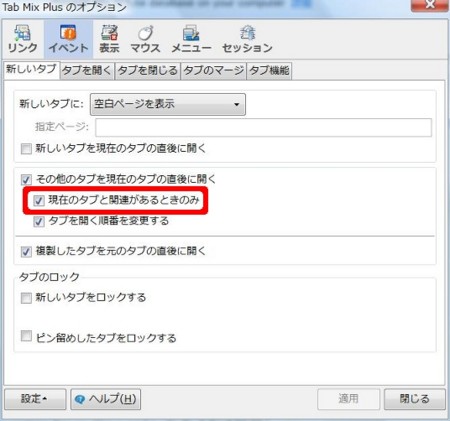The height and width of the screenshot is (421, 450).
Task: Open the メニュー (Menu) category icon
Action: tap(191, 39)
